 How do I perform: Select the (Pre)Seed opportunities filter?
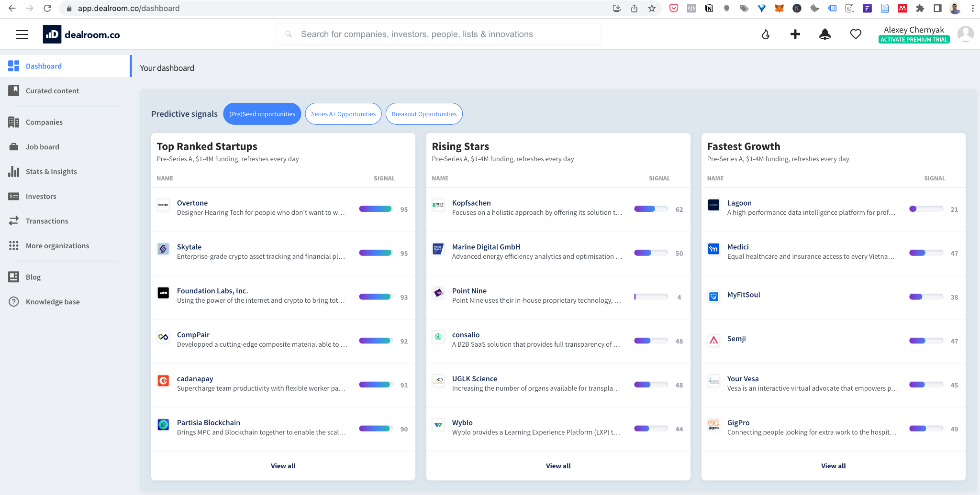tap(262, 114)
